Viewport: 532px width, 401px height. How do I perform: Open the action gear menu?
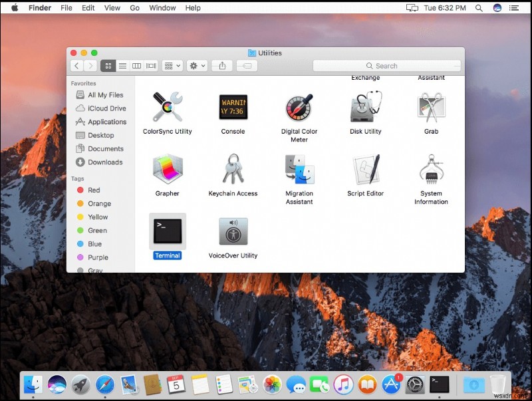(x=194, y=65)
